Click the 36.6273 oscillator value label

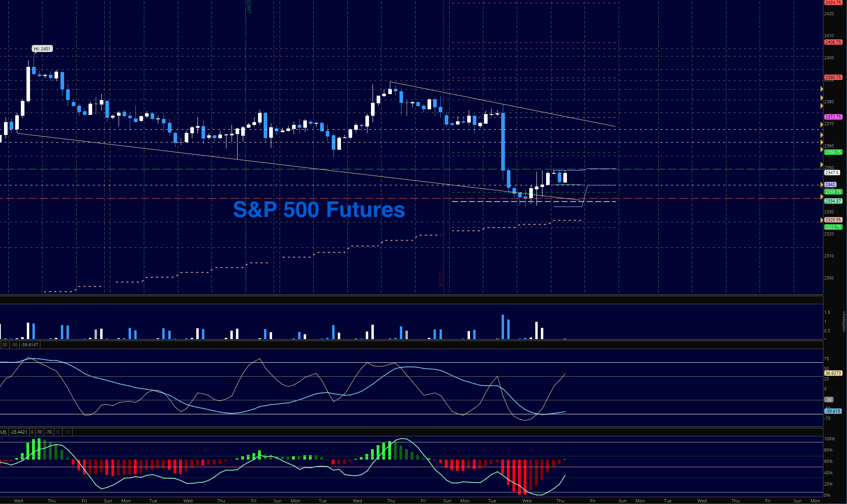[833, 373]
